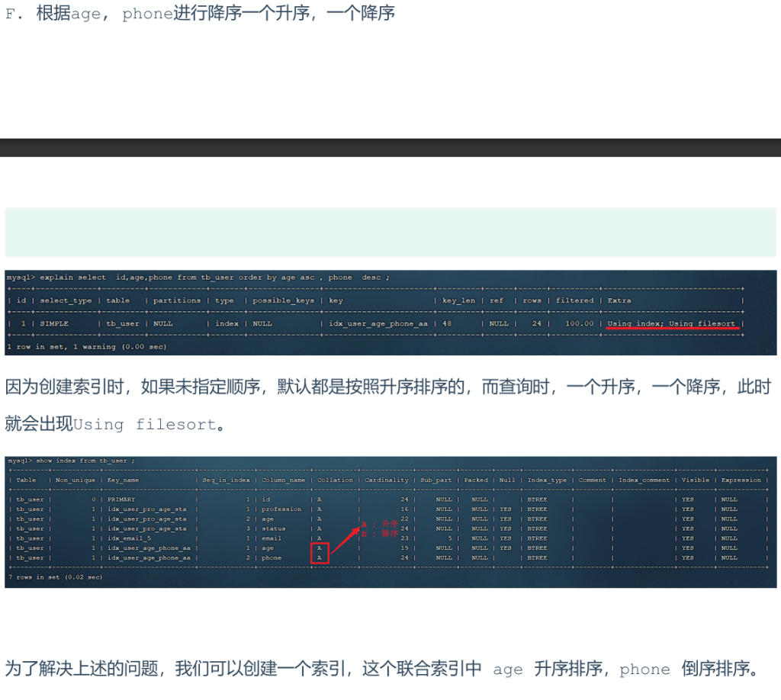The image size is (781, 700).
Task: Click the "Extra" column header in explain output
Action: tap(619, 300)
